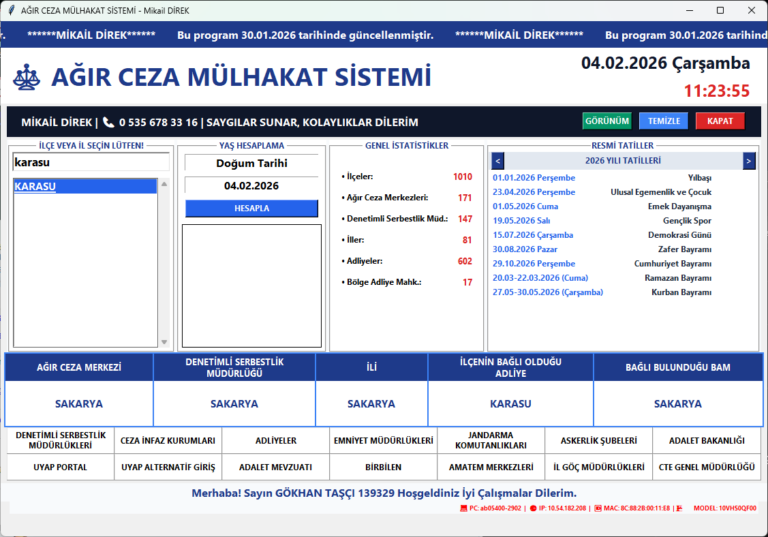
Task: Click the PC name icon in status bar
Action: 463,509
